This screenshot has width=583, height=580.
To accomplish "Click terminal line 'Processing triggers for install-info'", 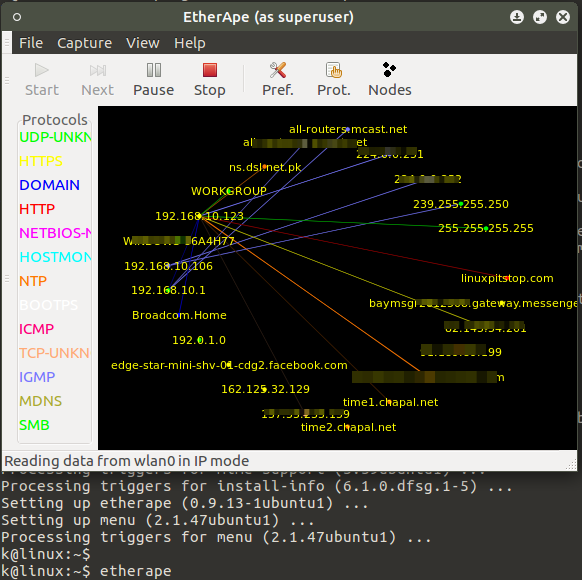I will point(257,486).
